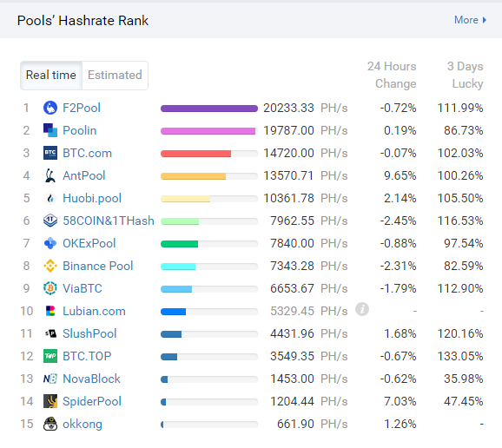This screenshot has height=448, width=502.
Task: Switch to the Estimated tab
Action: (x=115, y=76)
